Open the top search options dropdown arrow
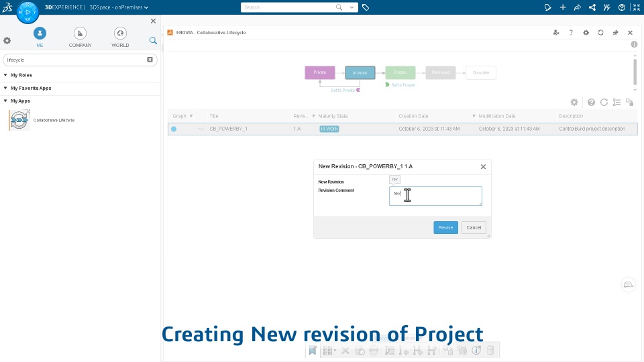Image resolution: width=644 pixels, height=362 pixels. coord(352,7)
